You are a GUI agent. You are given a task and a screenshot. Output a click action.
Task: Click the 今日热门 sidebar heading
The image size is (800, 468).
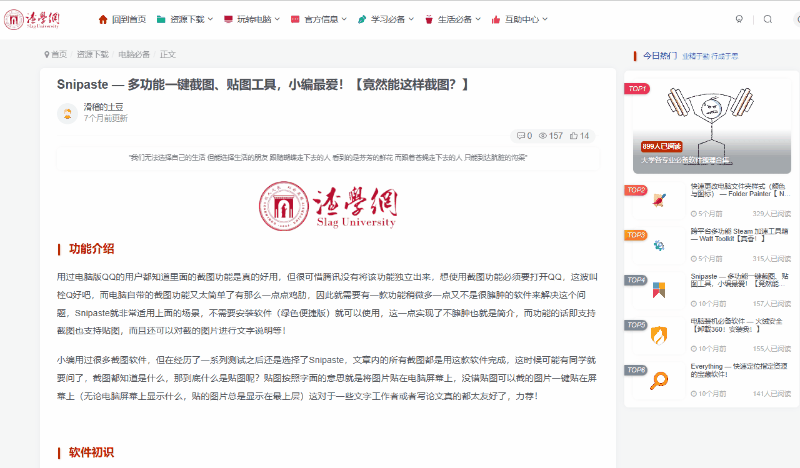coord(660,56)
